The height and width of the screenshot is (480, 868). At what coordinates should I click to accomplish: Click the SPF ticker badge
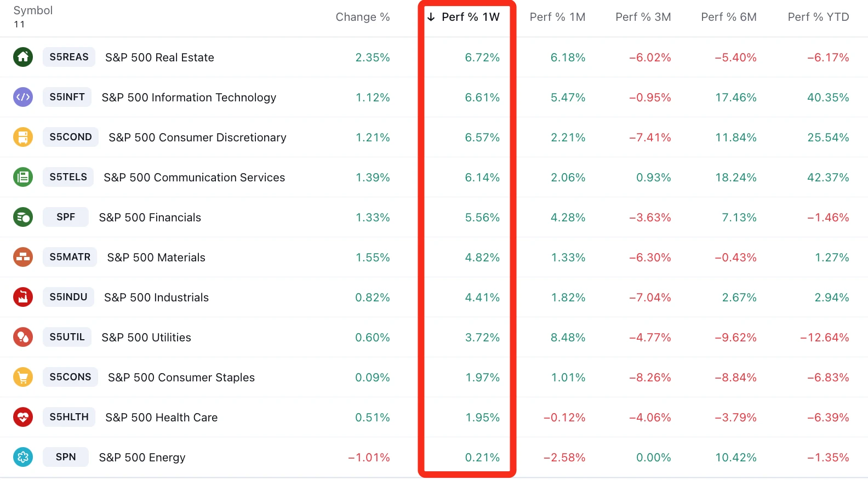coord(66,217)
